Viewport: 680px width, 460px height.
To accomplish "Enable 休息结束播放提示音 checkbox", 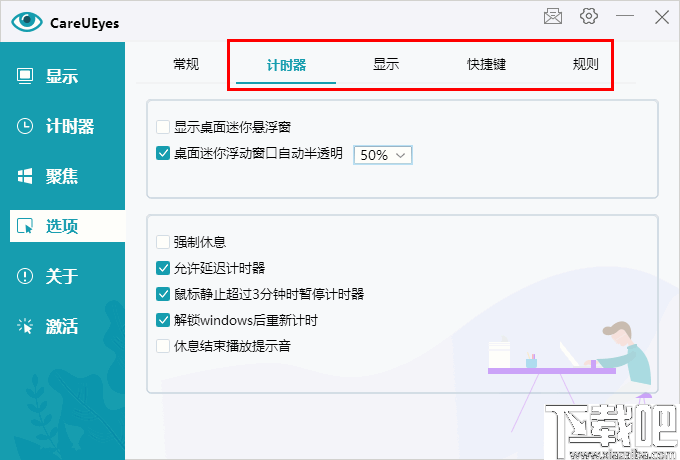I will [163, 346].
